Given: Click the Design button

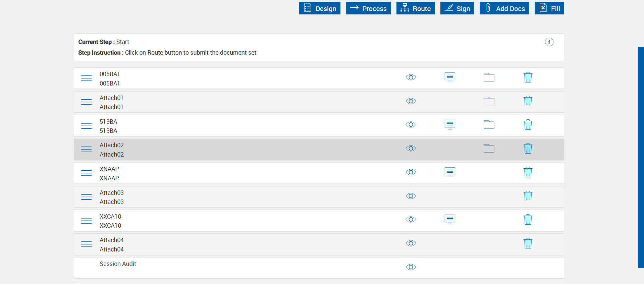Looking at the screenshot, I should [320, 8].
